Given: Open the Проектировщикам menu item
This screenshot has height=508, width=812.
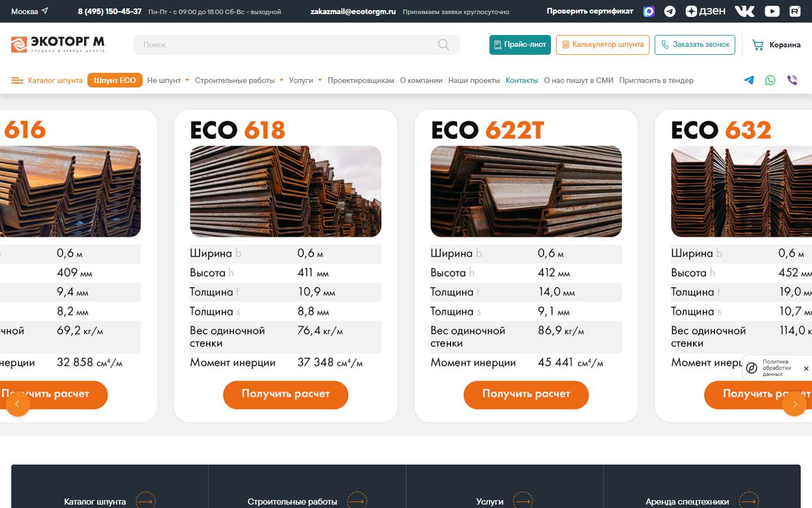Looking at the screenshot, I should tap(361, 80).
